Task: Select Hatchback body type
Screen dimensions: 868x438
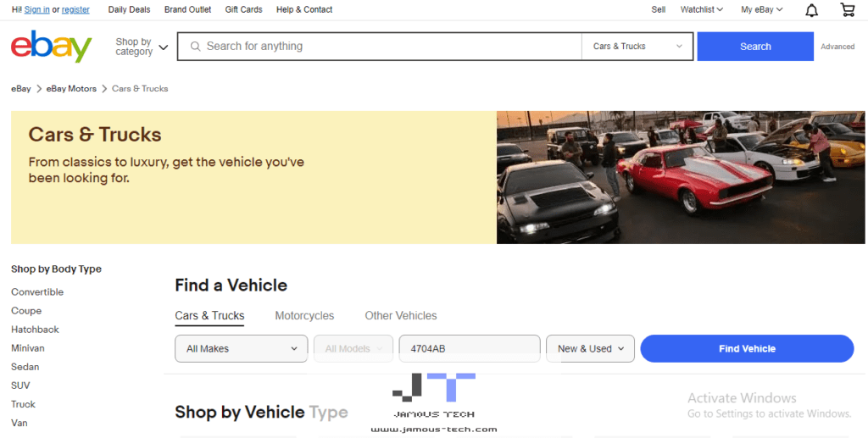Action: [x=35, y=330]
